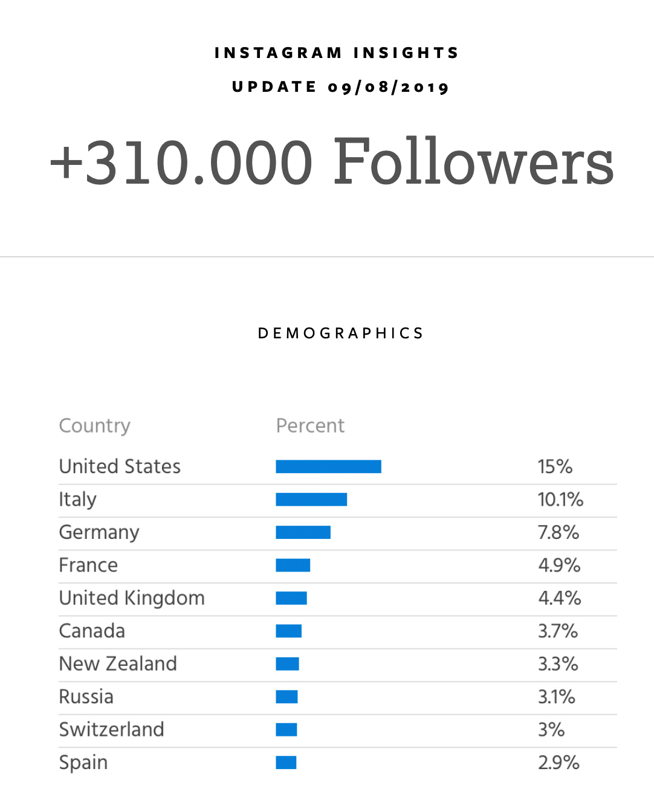Click the 15% value for United States
The height and width of the screenshot is (812, 654).
pyautogui.click(x=555, y=466)
